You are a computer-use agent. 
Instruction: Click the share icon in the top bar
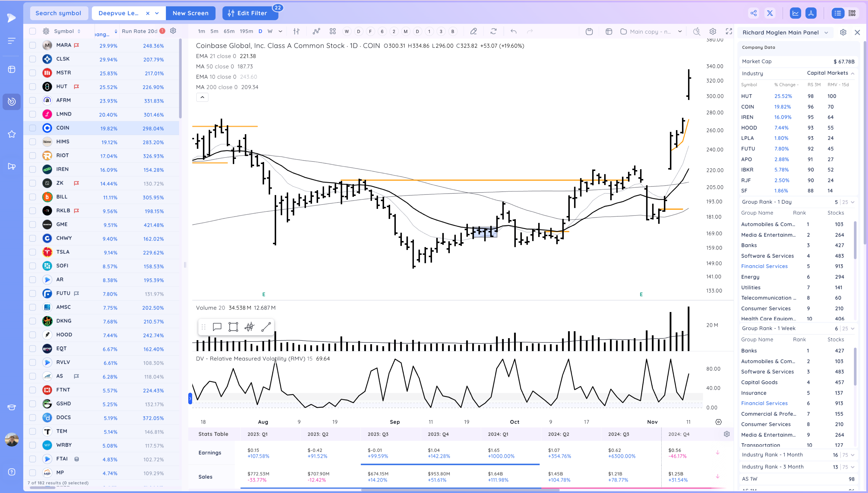pos(754,13)
